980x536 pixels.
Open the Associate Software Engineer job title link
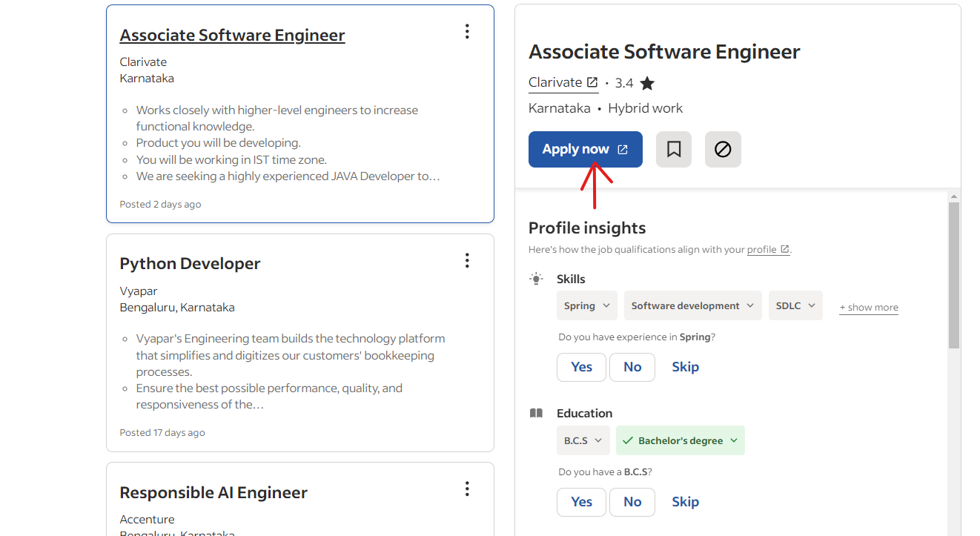point(232,35)
